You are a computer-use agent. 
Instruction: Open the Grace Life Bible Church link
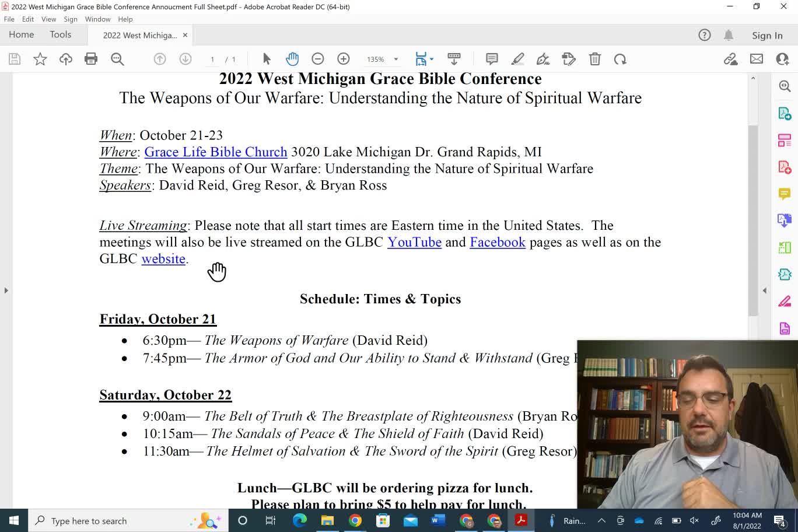click(216, 152)
